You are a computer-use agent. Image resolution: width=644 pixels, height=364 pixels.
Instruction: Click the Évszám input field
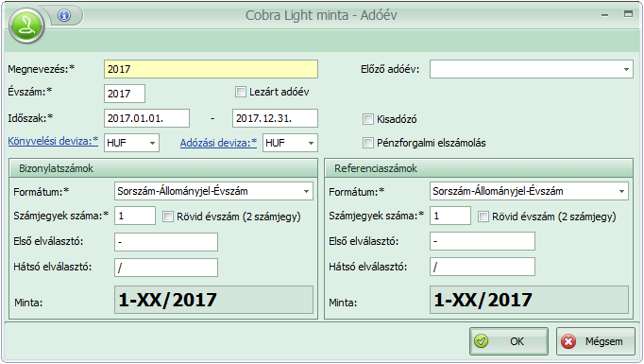[125, 94]
